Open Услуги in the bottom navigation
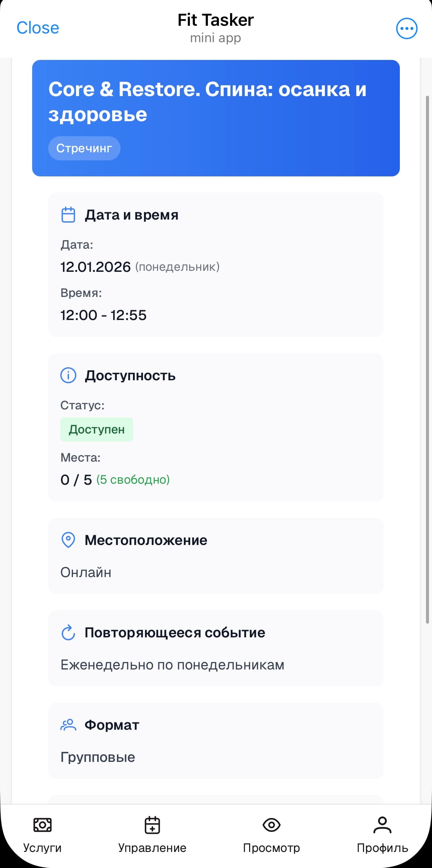 tap(42, 835)
